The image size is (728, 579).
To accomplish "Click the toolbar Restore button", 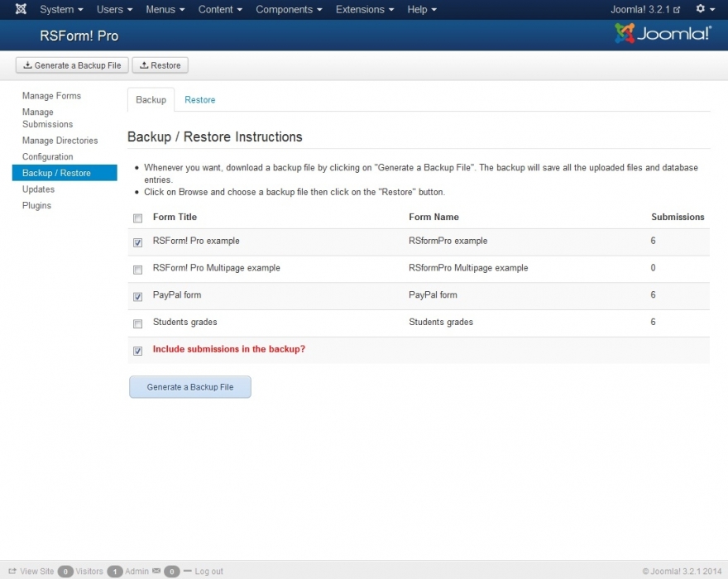I will point(160,65).
